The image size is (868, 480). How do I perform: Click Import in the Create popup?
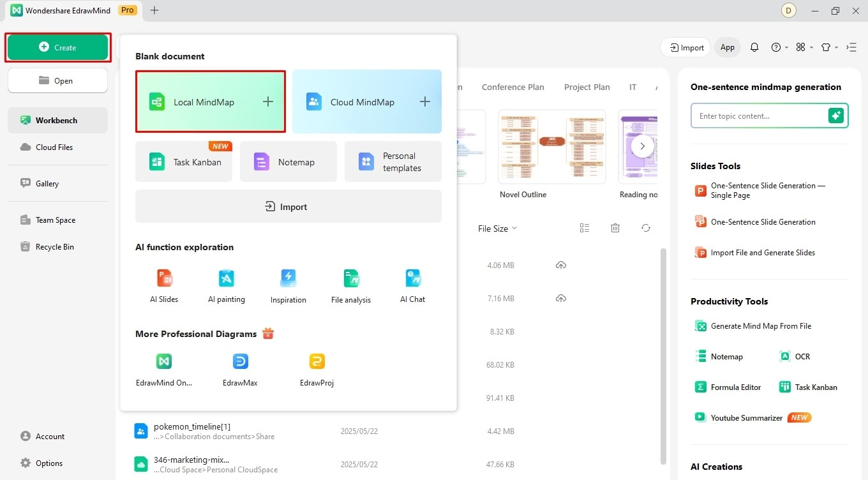coord(288,206)
